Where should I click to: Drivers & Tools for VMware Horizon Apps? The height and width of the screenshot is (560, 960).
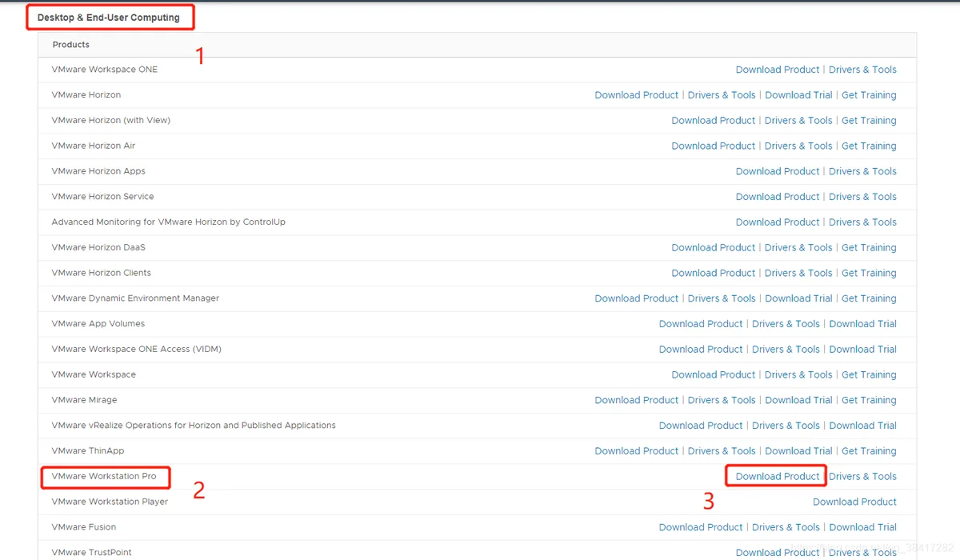click(x=862, y=171)
